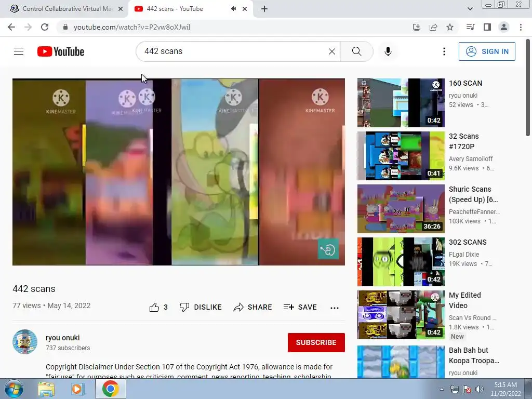Open Shuric Scans (Speed Up) thumbnail
Viewport: 532px width, 399px height.
coord(401,209)
